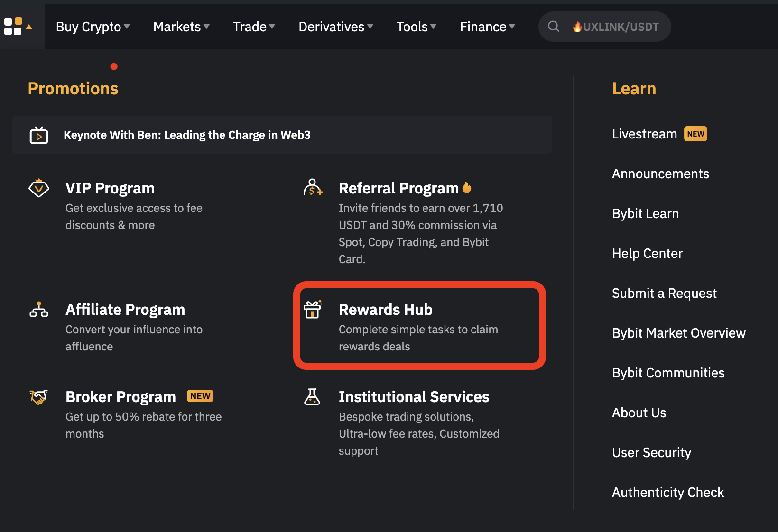The image size is (778, 532).
Task: Open the Tools menu
Action: point(416,27)
